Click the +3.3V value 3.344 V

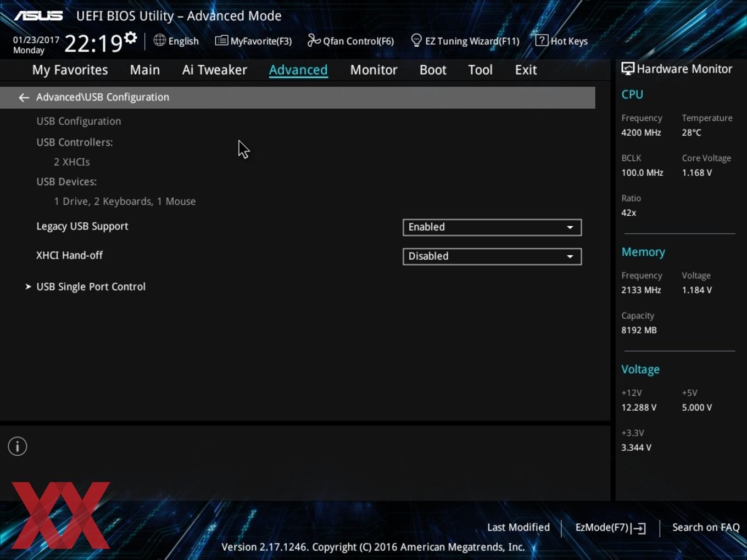point(636,447)
